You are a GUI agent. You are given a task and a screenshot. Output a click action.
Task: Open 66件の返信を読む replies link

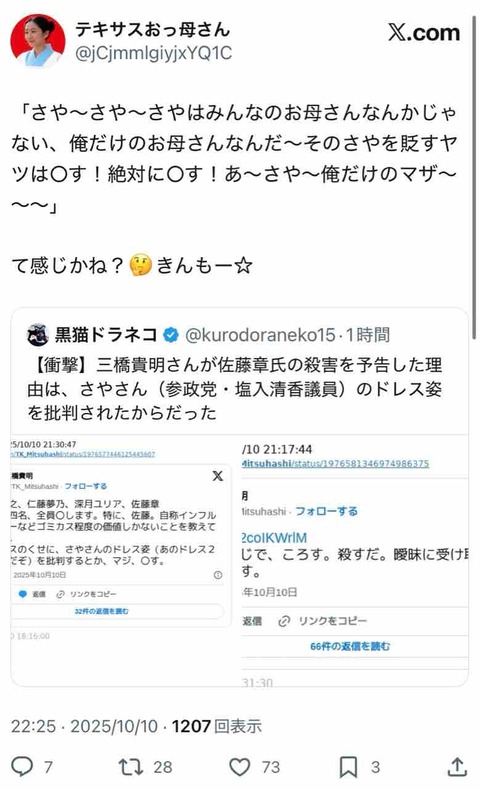(350, 646)
